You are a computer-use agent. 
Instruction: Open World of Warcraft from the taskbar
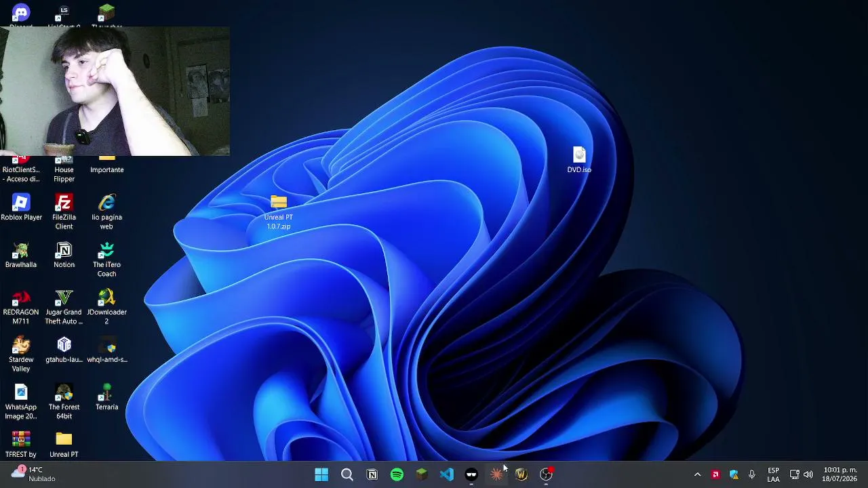(521, 474)
